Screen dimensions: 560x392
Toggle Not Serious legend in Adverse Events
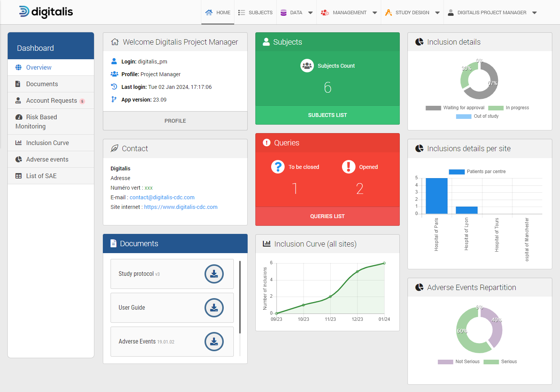pyautogui.click(x=445, y=362)
